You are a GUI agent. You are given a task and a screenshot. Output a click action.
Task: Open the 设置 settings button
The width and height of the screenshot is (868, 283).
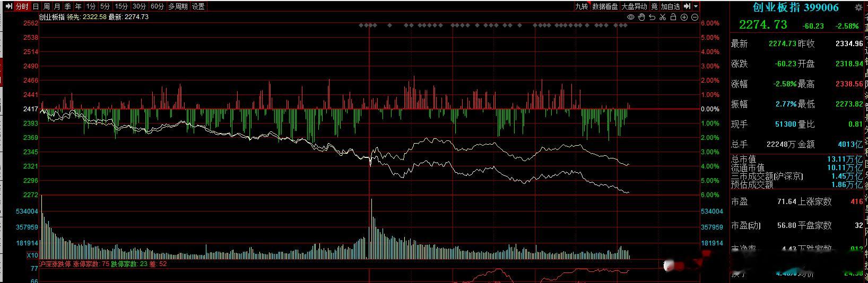pos(198,6)
